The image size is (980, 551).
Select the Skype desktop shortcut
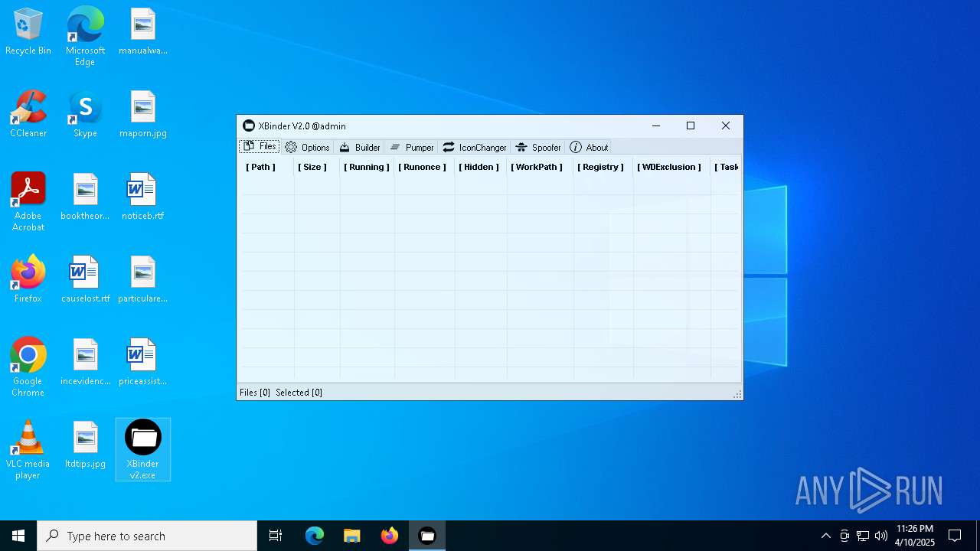85,115
